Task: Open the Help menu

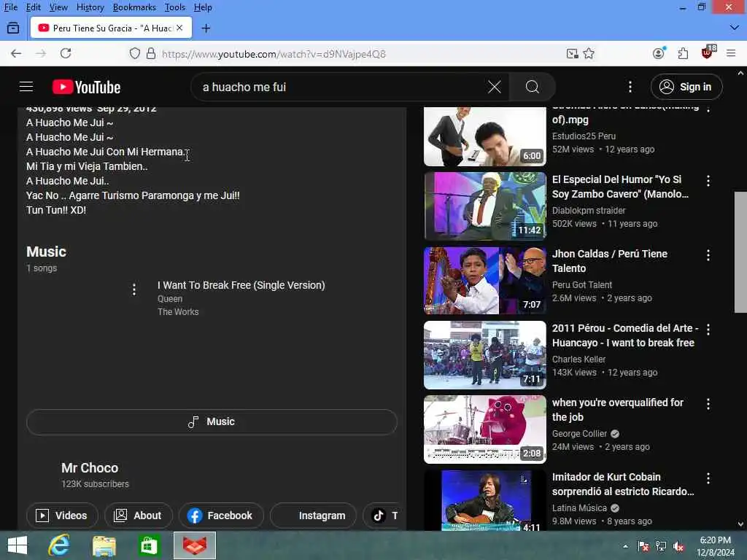Action: 203,7
